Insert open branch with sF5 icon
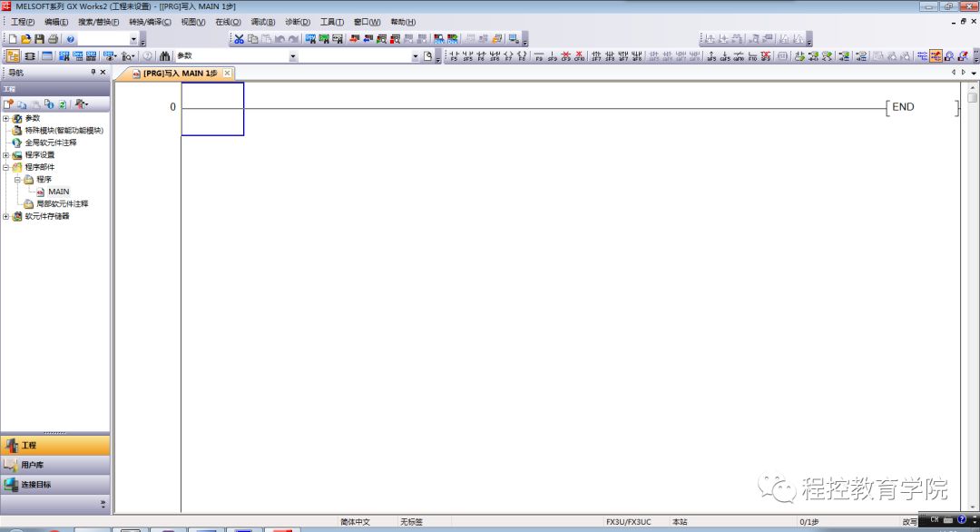Screen dimensions: 980x532 (468, 56)
